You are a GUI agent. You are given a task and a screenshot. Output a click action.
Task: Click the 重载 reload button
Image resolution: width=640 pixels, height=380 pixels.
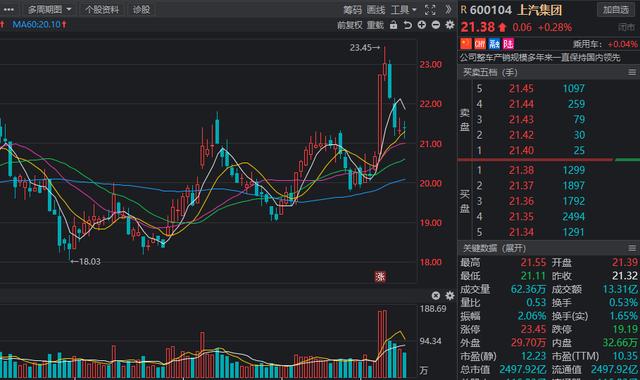tap(375, 25)
